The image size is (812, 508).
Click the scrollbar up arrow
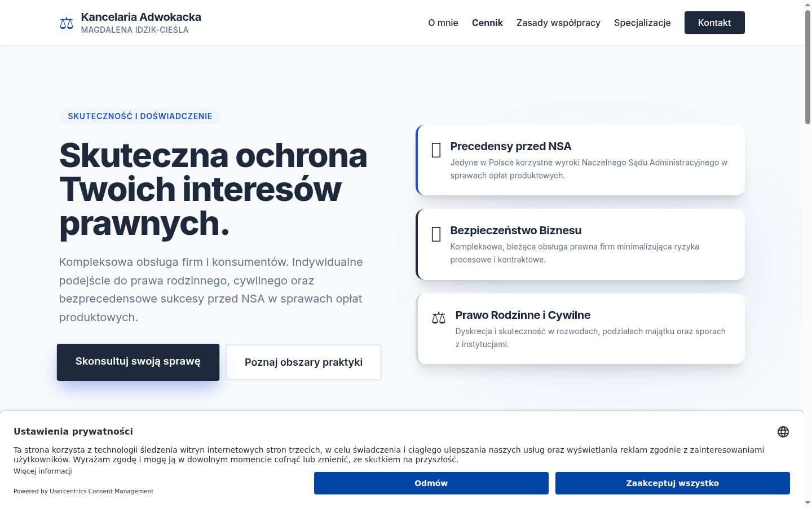(x=807, y=5)
